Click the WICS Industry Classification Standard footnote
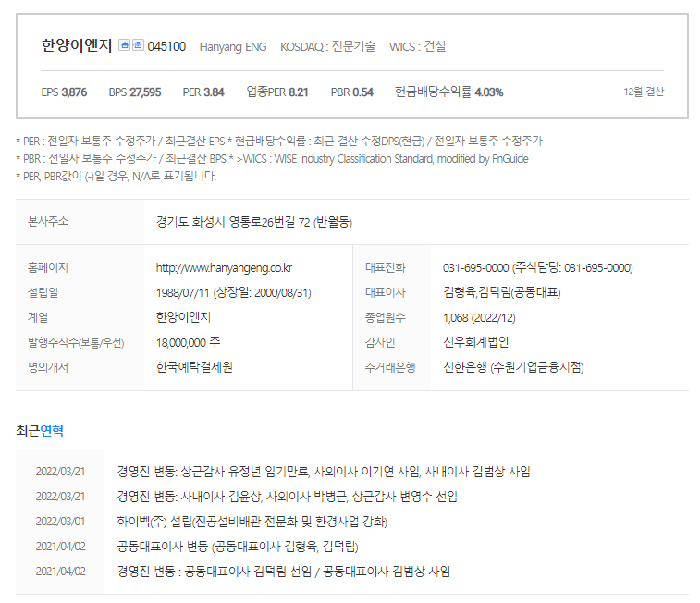The image size is (700, 603). [x=382, y=159]
